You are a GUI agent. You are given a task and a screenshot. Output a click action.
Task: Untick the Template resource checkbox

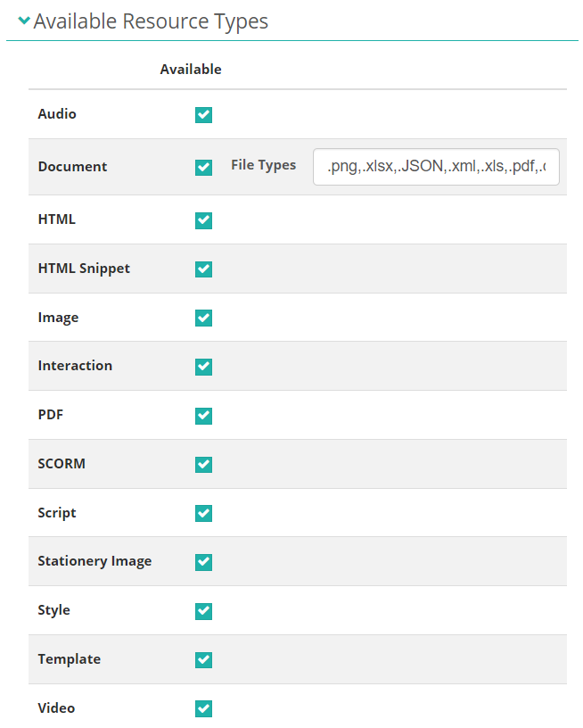(x=203, y=660)
